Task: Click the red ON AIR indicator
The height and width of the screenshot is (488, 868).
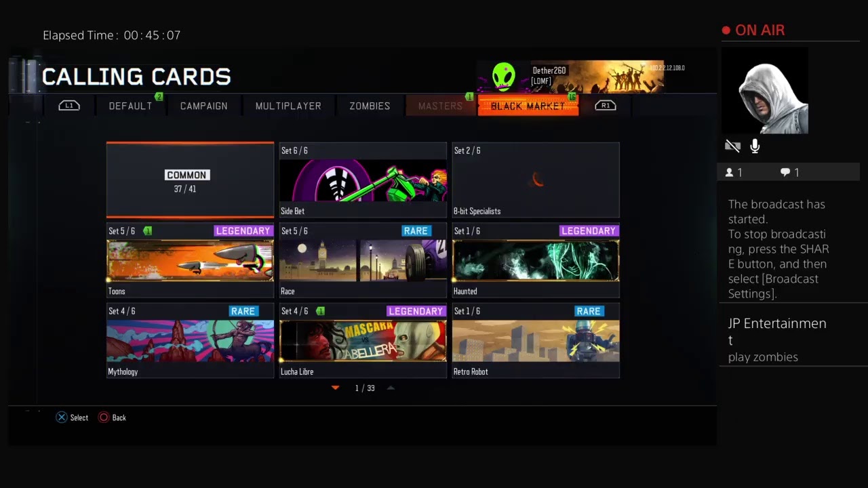Action: pyautogui.click(x=753, y=30)
